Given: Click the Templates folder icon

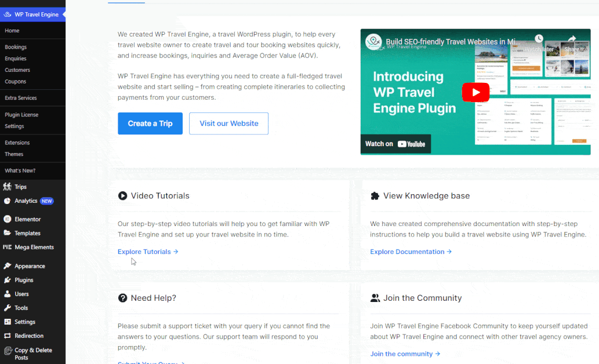Looking at the screenshot, I should 8,233.
